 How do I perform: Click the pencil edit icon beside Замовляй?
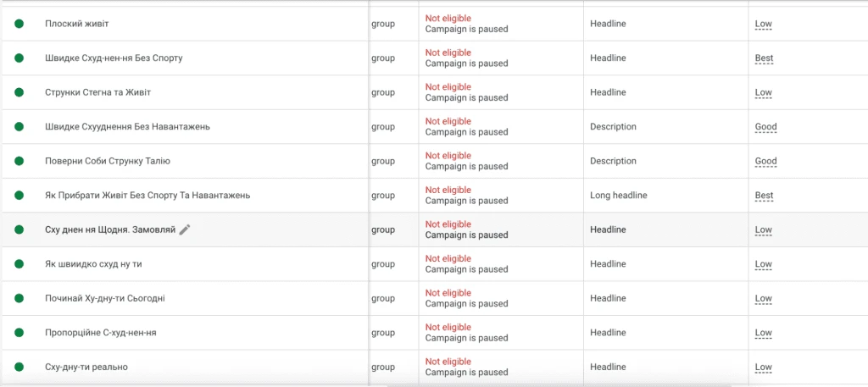pos(184,229)
